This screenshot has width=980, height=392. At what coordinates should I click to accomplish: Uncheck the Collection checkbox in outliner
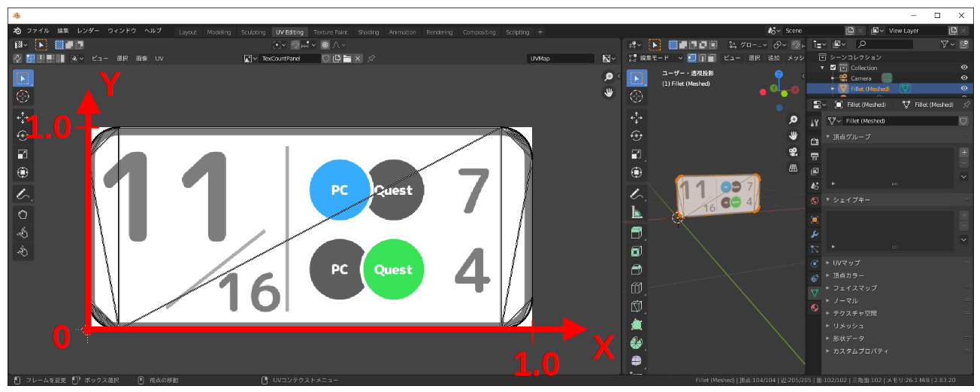pyautogui.click(x=833, y=68)
